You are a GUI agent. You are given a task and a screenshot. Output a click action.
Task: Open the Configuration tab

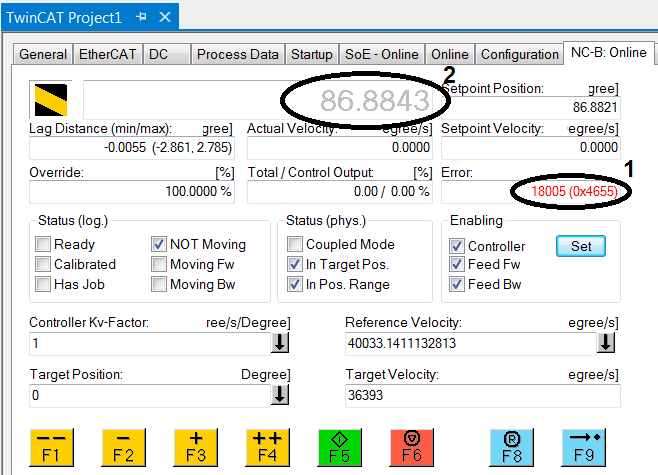click(520, 54)
